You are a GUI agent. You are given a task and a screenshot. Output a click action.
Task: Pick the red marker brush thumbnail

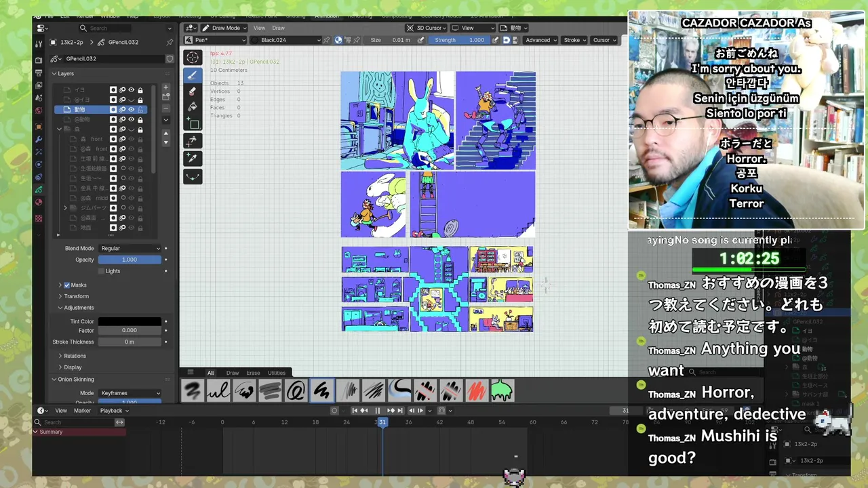(477, 390)
